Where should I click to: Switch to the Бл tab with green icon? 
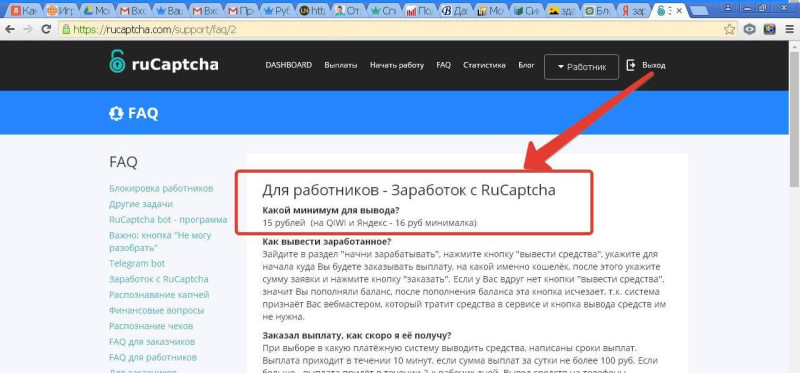(597, 11)
